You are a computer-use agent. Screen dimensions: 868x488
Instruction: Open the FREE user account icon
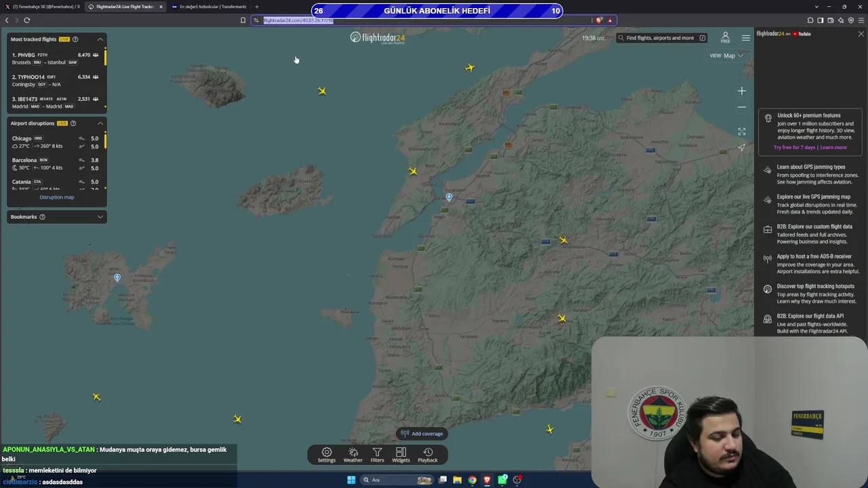pos(725,37)
